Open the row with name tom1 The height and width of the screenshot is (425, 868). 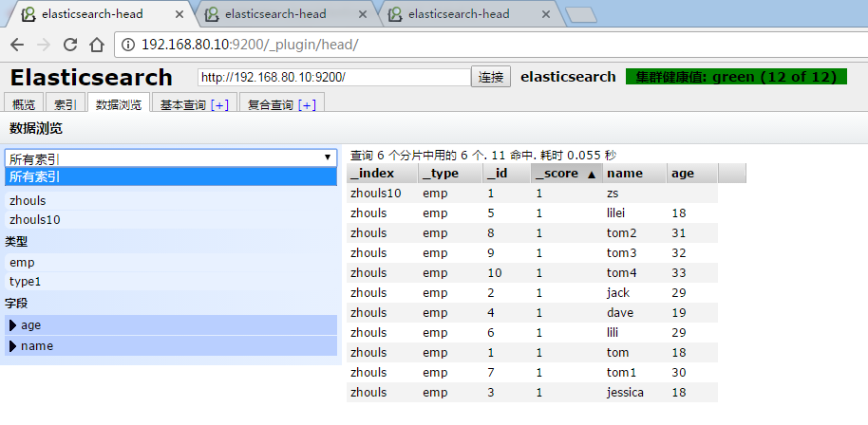pos(533,373)
